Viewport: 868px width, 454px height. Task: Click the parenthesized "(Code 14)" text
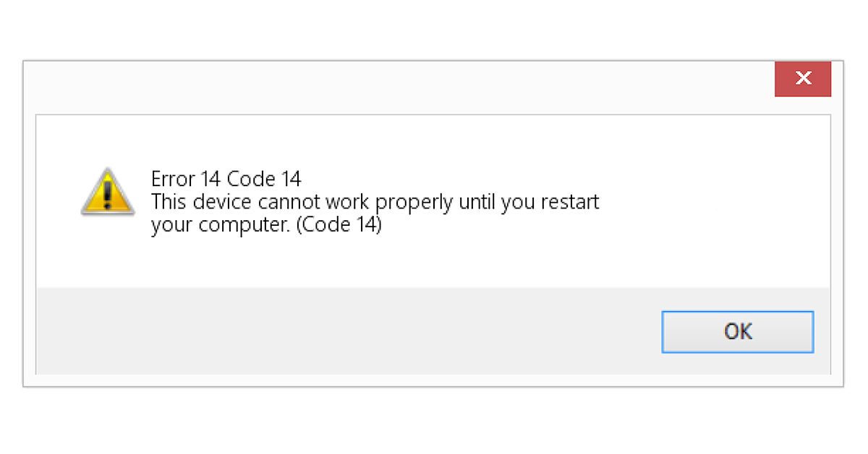[339, 225]
